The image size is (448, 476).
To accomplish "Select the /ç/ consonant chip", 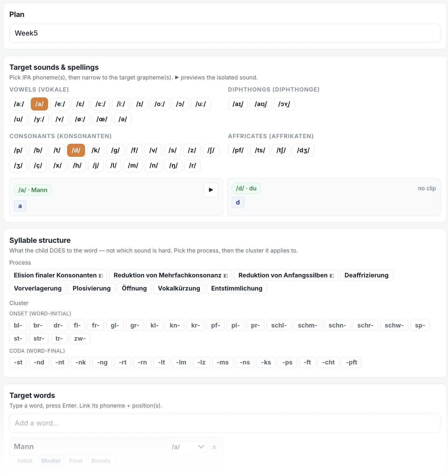I will pos(38,165).
